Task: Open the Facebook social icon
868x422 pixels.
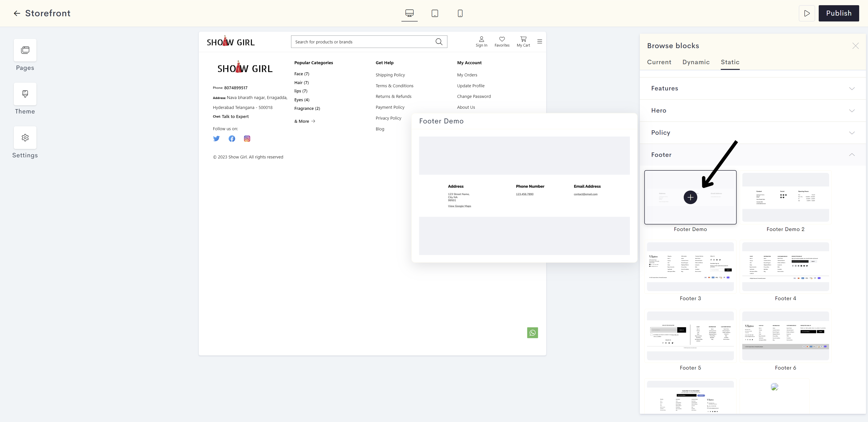Action: pyautogui.click(x=232, y=138)
